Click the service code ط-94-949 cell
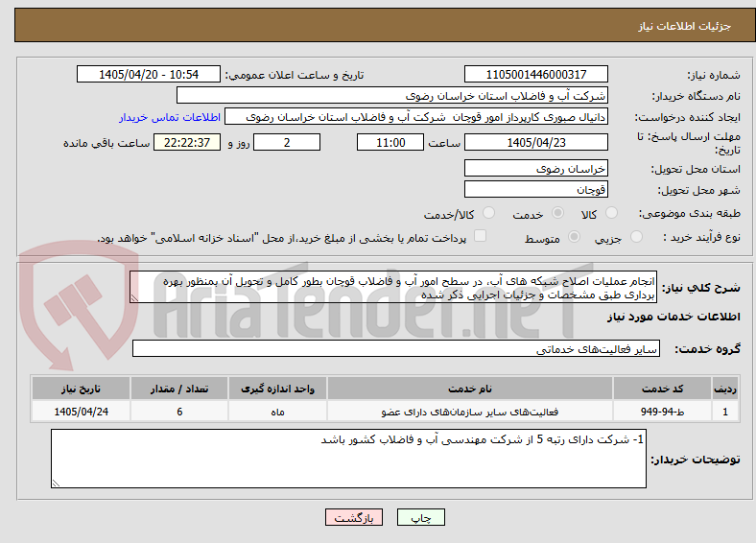756x543 pixels. tap(663, 412)
